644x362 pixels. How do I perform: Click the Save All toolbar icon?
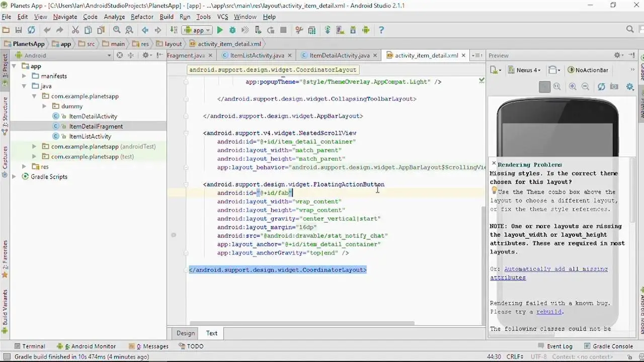pos(19,30)
